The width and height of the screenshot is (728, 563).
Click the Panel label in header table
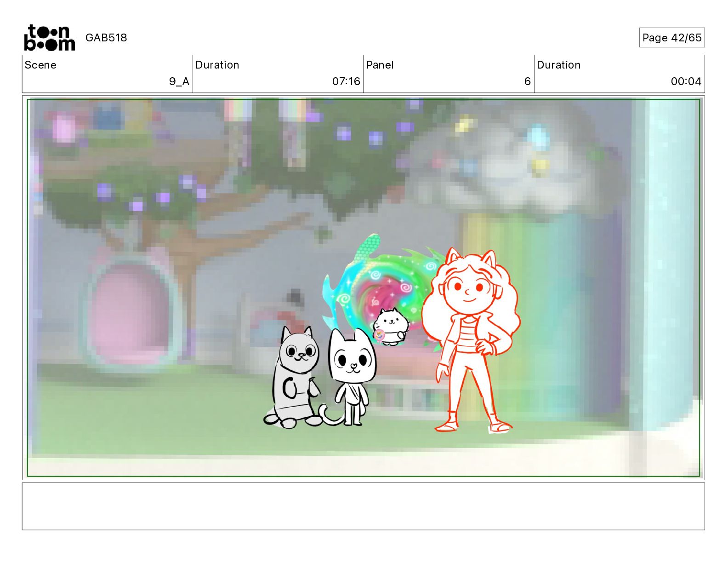[x=380, y=65]
